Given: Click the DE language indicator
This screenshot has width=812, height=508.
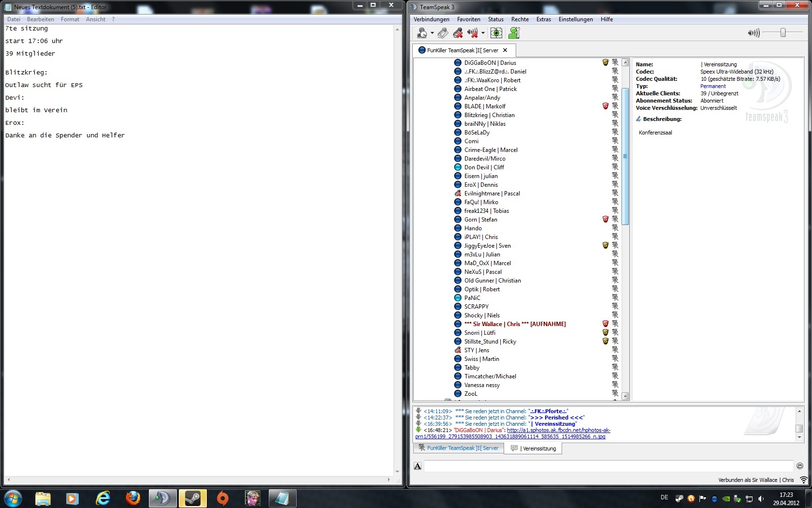Looking at the screenshot, I should [x=665, y=498].
